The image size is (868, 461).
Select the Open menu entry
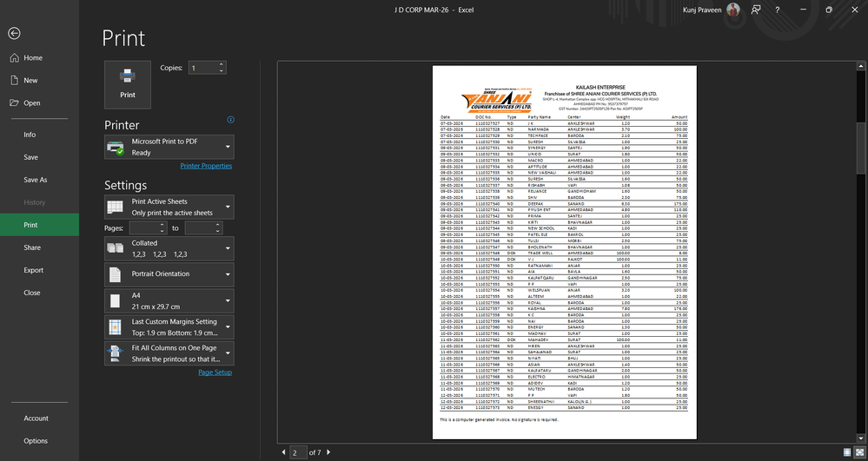39,103
